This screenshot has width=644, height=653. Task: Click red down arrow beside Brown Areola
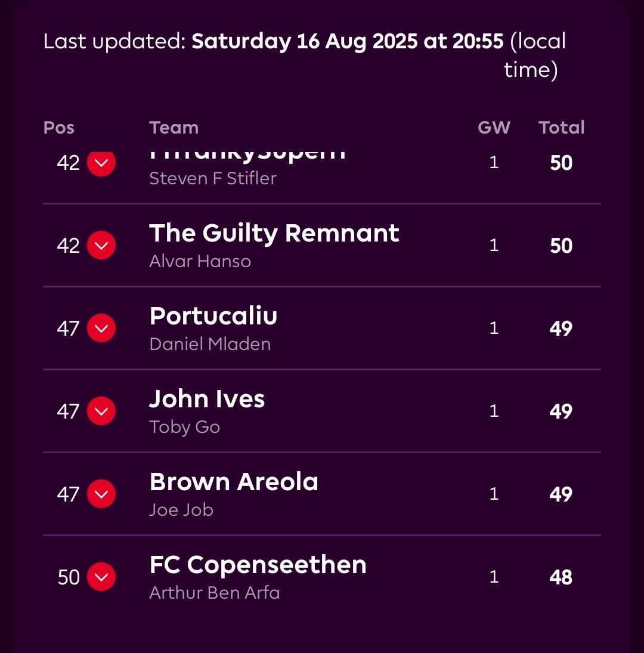(x=101, y=494)
